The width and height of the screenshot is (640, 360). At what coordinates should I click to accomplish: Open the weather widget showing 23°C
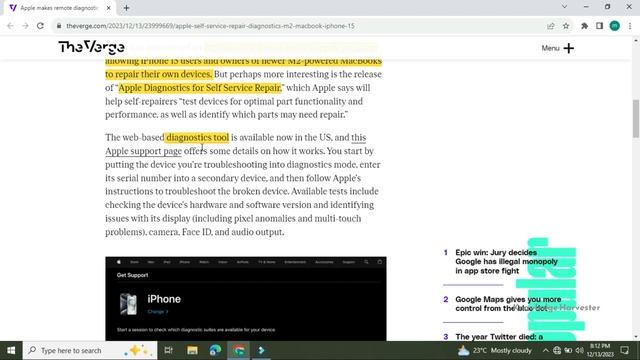click(495, 350)
